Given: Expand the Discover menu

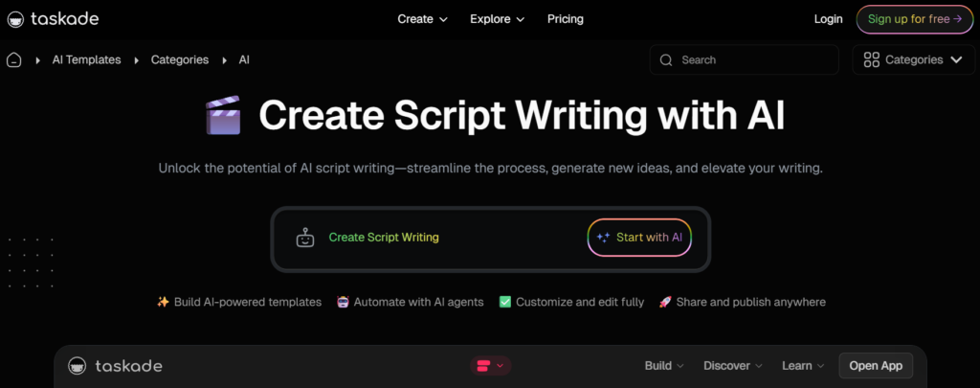Looking at the screenshot, I should (x=733, y=366).
